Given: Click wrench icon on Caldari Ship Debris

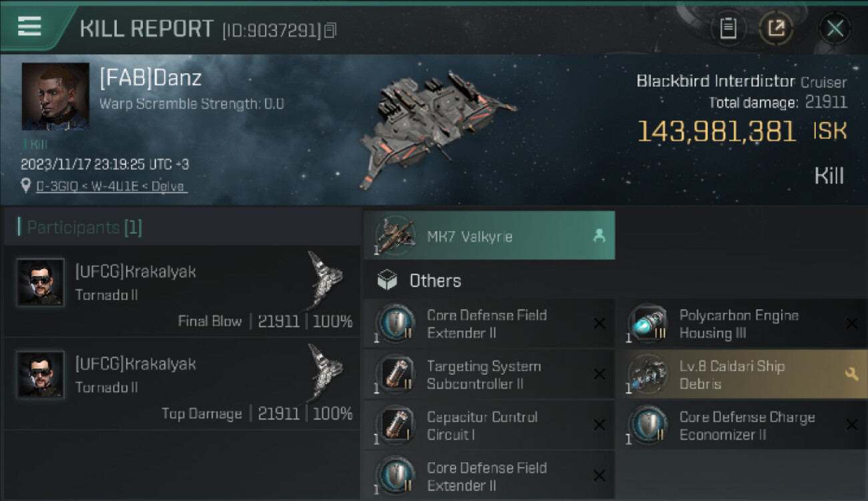Looking at the screenshot, I should click(851, 375).
